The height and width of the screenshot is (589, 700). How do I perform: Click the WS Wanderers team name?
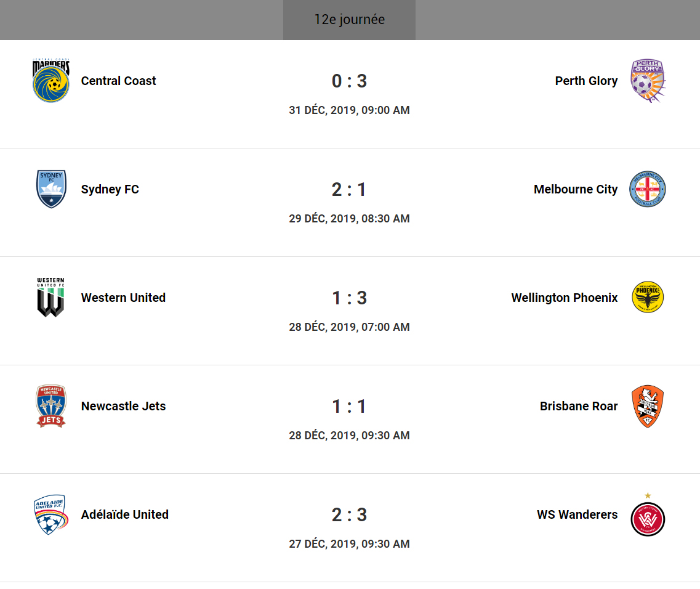pos(577,514)
